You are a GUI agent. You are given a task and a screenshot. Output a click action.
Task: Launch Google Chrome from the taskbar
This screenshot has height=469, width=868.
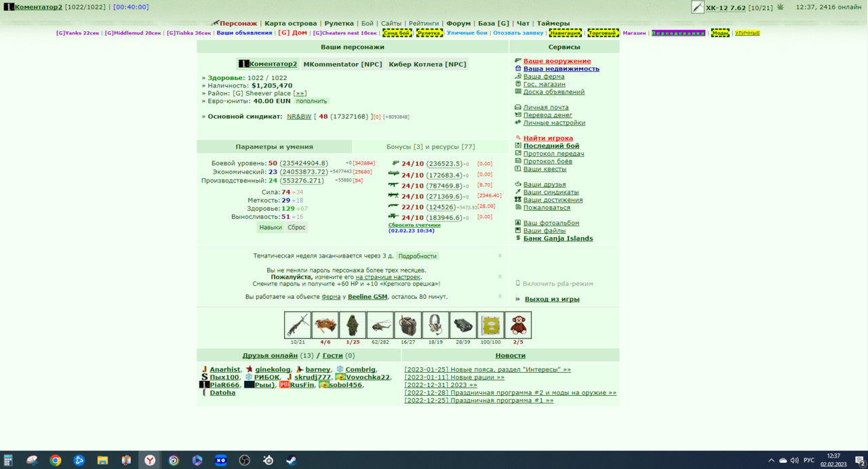point(56,460)
